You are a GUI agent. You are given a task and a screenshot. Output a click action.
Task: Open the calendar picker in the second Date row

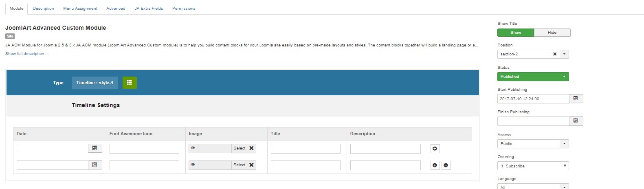95,165
